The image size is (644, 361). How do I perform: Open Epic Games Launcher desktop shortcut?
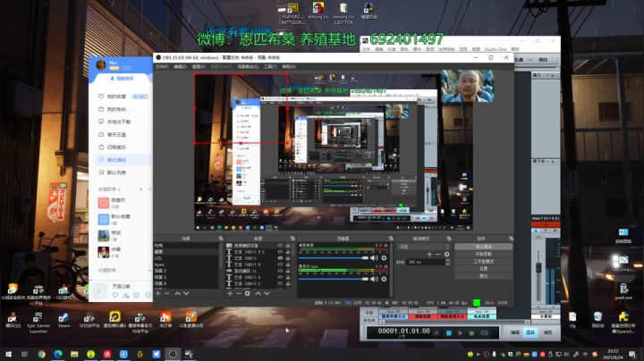point(38,321)
